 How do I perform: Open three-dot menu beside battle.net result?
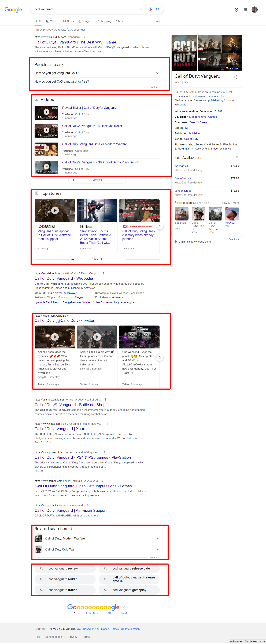(105, 400)
